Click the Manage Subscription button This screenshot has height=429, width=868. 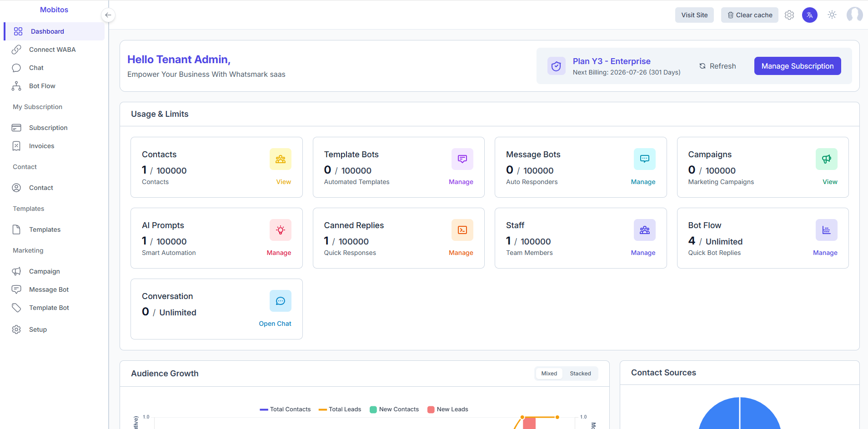tap(797, 65)
